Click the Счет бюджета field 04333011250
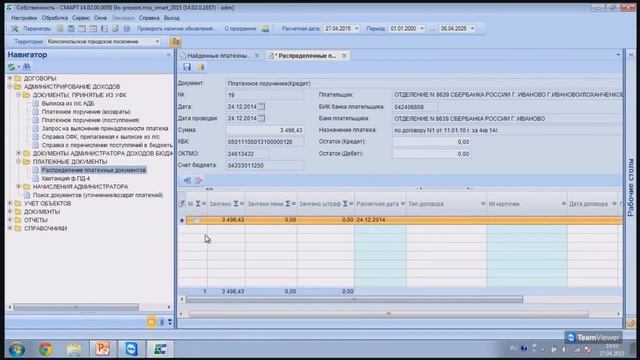 [264, 166]
